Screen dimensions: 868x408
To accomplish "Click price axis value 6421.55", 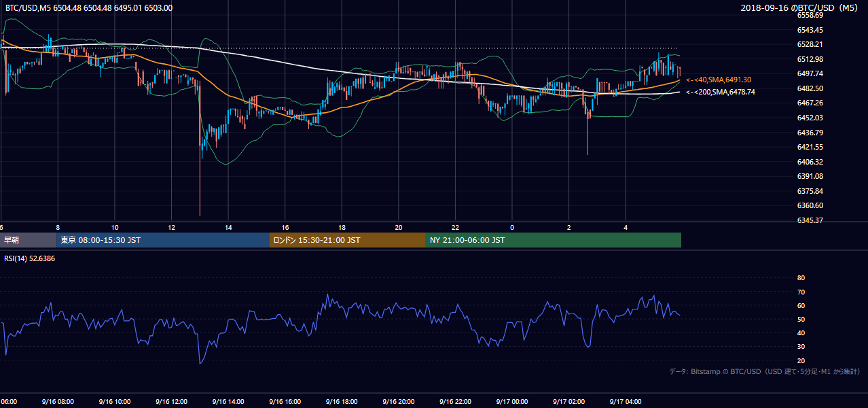I will pyautogui.click(x=810, y=147).
